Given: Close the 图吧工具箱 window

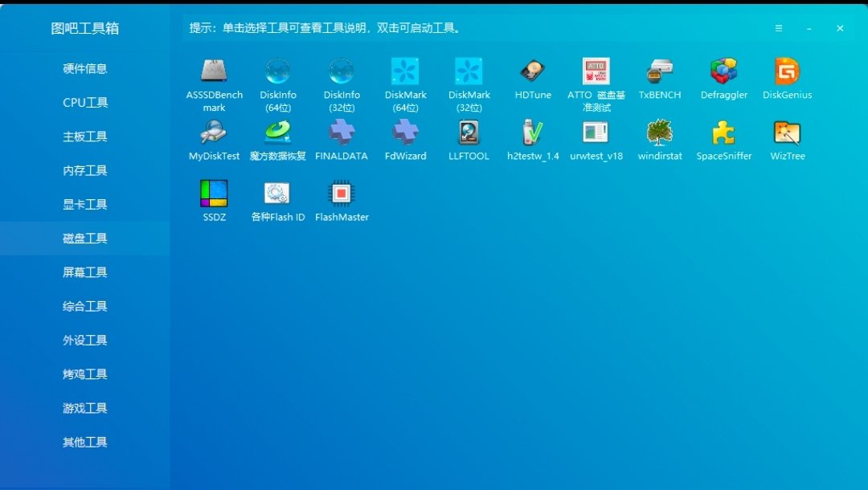Looking at the screenshot, I should click(840, 28).
